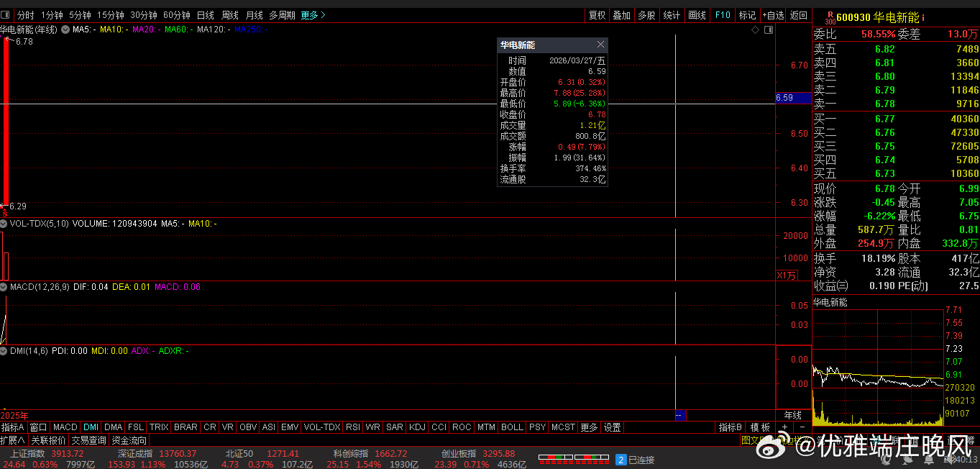Select the 指标A tab
980x469 pixels.
[13, 427]
